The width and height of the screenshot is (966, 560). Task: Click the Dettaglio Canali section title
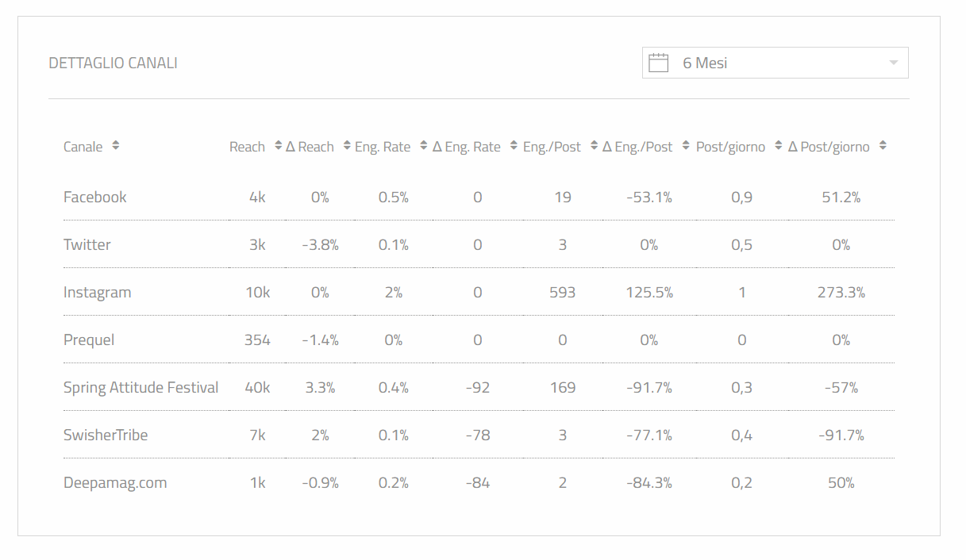[113, 63]
